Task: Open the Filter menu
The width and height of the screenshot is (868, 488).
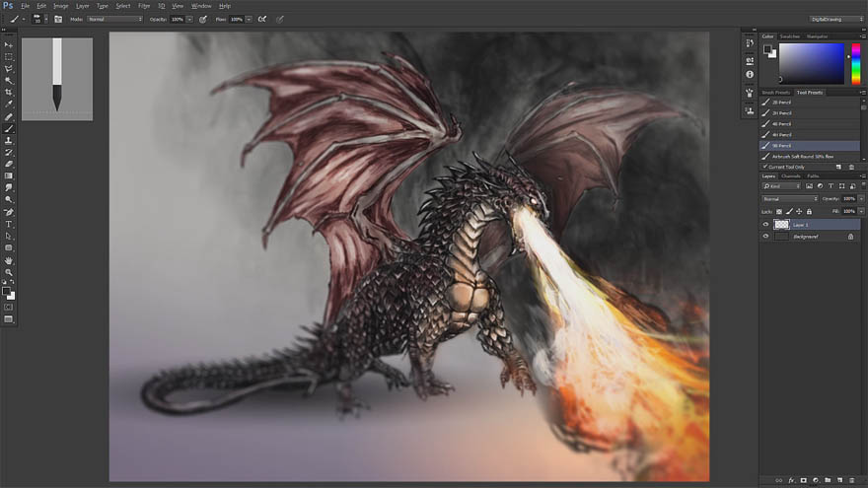Action: 144,6
